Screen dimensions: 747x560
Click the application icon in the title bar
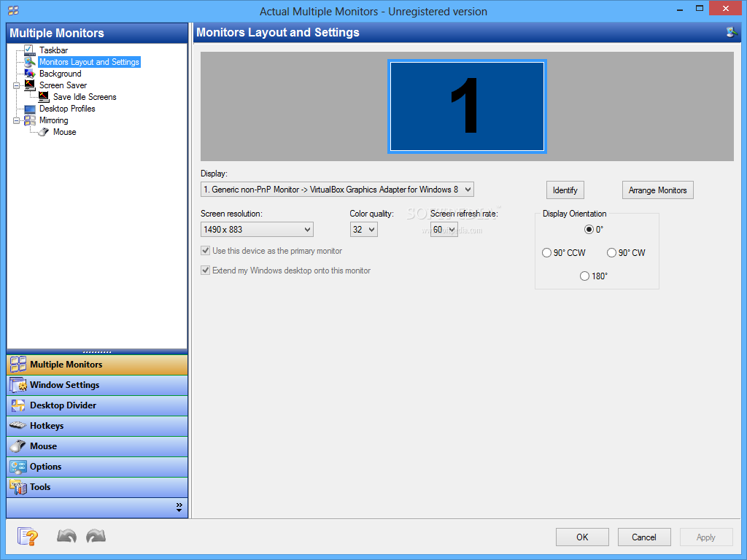point(13,10)
